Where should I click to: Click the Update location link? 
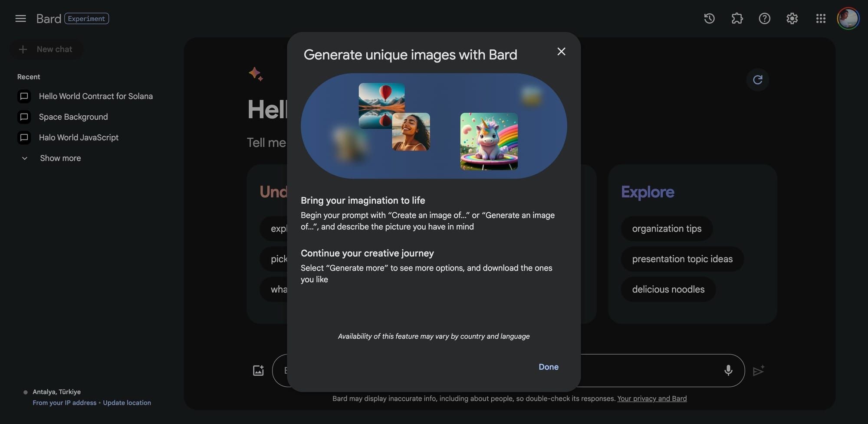127,402
